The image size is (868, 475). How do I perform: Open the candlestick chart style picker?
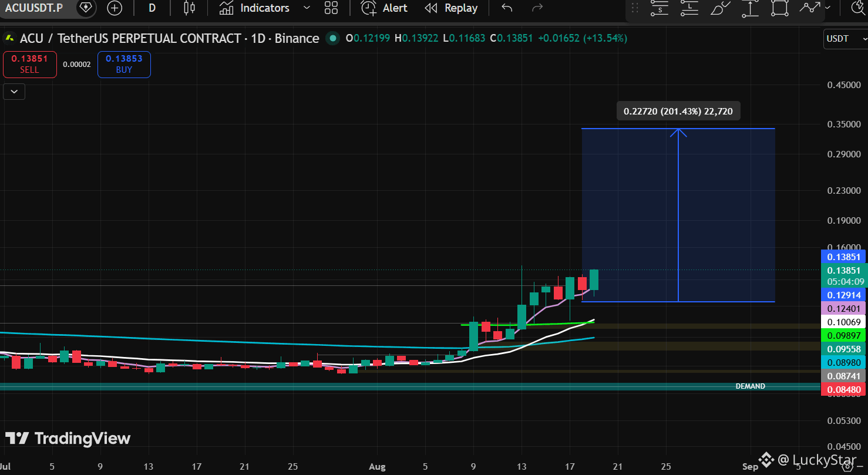(x=189, y=8)
